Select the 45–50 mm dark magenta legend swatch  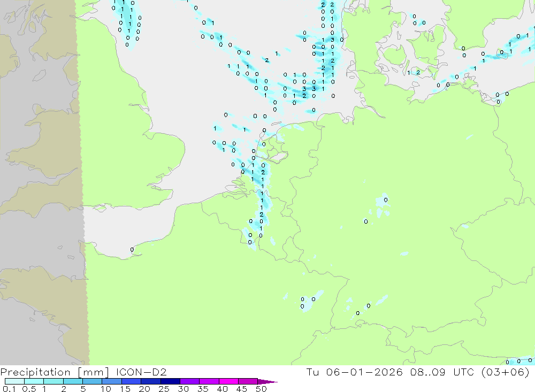248,381
